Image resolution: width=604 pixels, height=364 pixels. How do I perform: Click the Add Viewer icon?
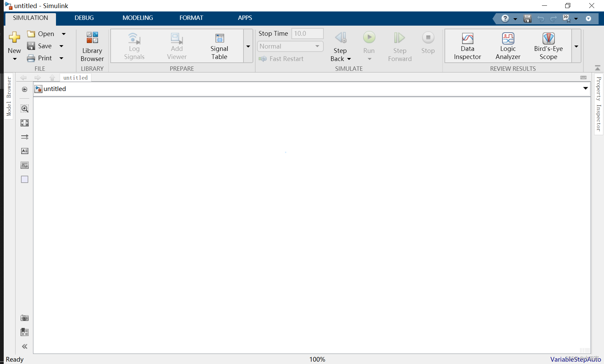point(176,39)
